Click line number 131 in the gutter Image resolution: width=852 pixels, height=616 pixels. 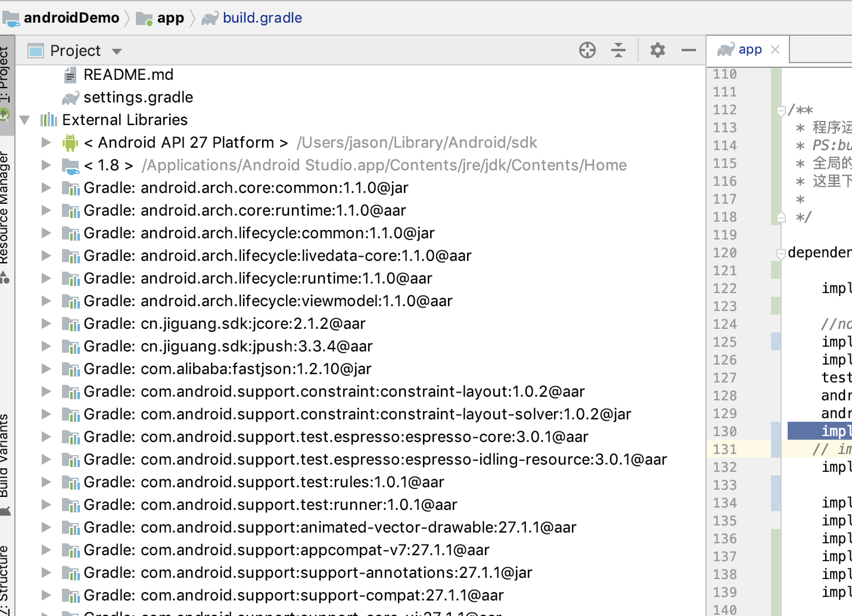(x=724, y=449)
